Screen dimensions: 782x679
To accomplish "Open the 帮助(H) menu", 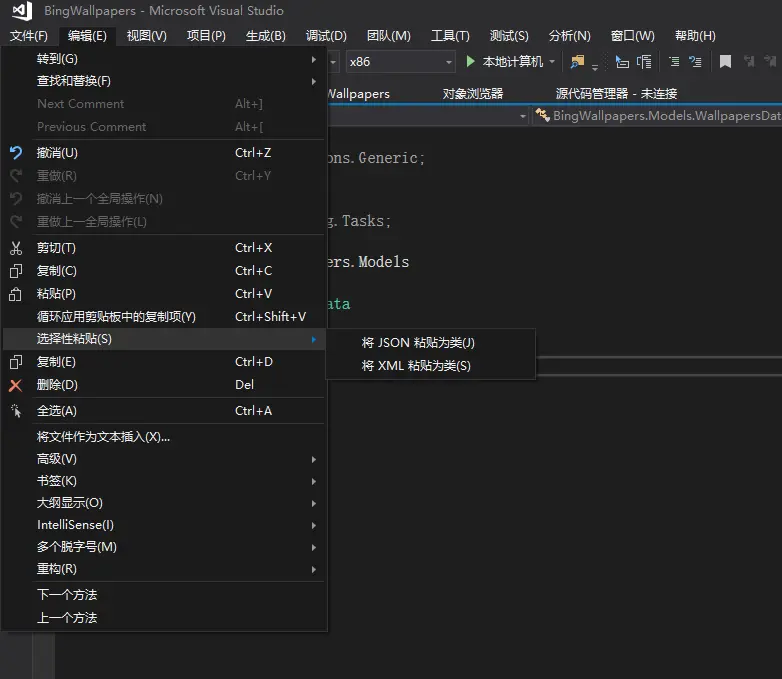I will click(x=695, y=36).
